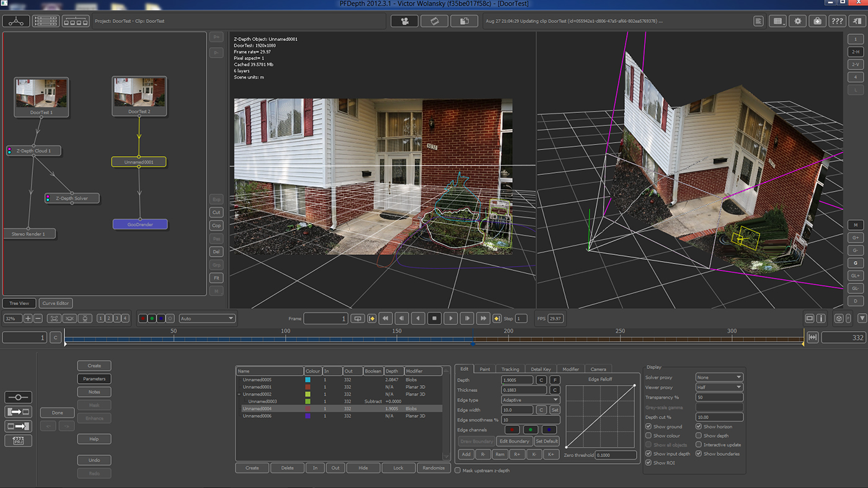The height and width of the screenshot is (488, 868).
Task: Switch to the Paint tab
Action: (x=485, y=369)
